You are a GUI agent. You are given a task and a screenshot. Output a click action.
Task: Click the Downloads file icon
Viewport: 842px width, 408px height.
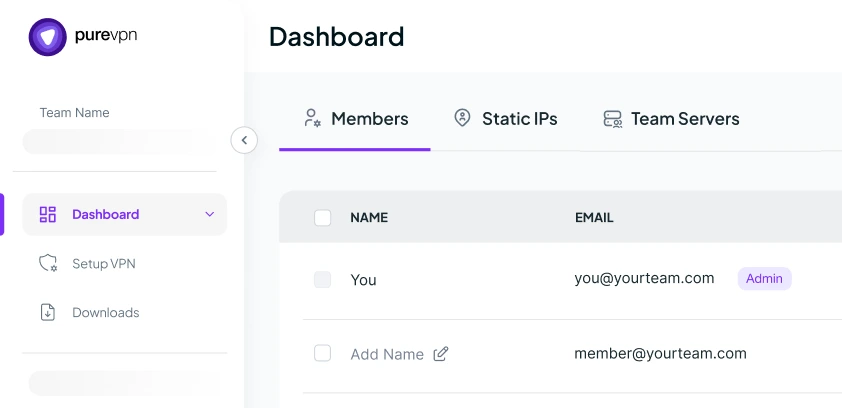[x=48, y=312]
